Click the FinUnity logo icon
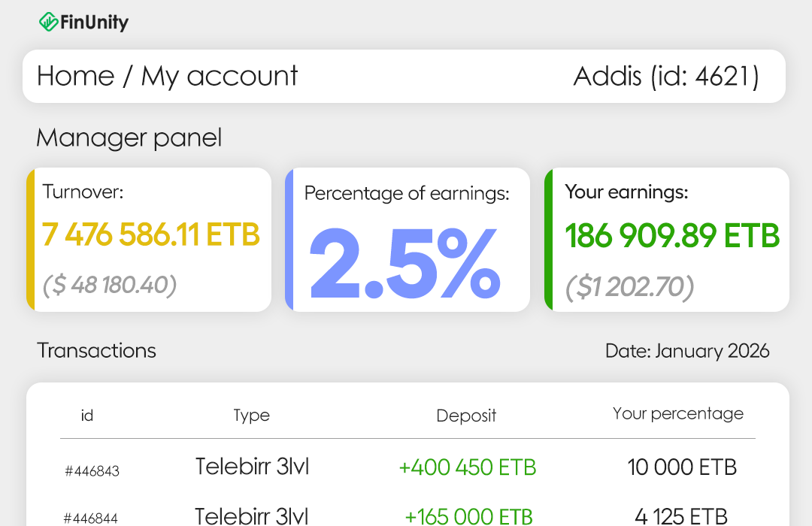Image resolution: width=812 pixels, height=526 pixels. point(50,22)
